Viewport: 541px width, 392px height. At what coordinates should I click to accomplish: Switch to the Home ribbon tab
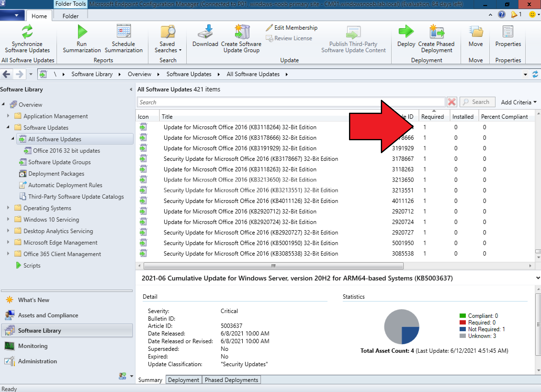coord(39,16)
